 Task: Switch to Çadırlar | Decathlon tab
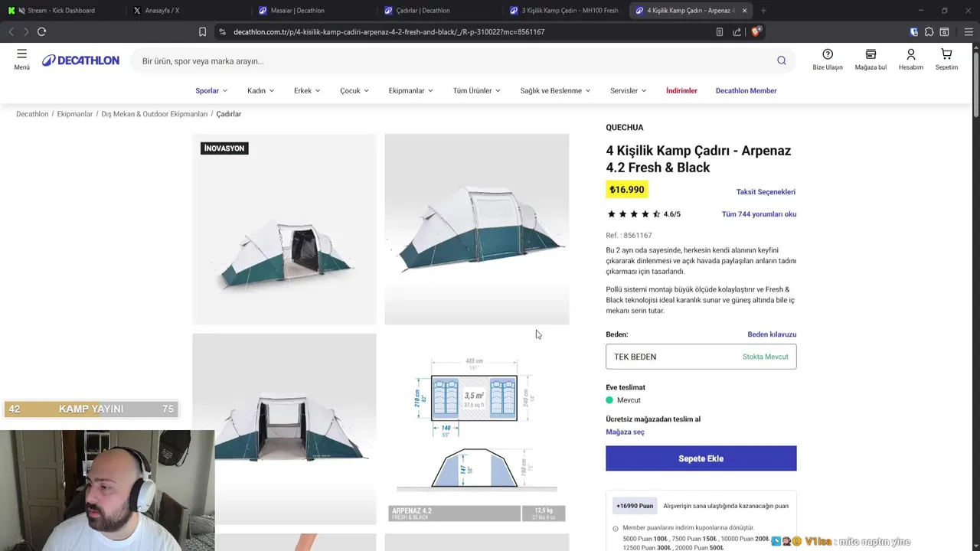click(x=439, y=11)
